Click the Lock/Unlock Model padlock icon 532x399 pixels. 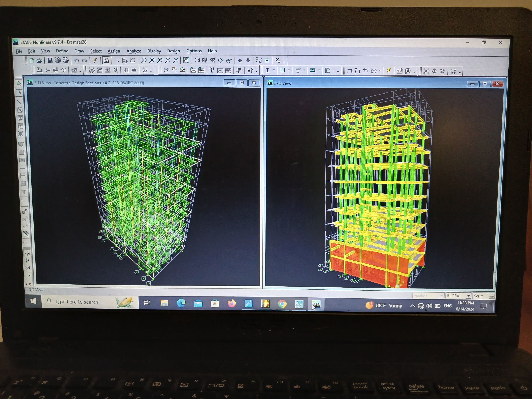click(x=106, y=61)
